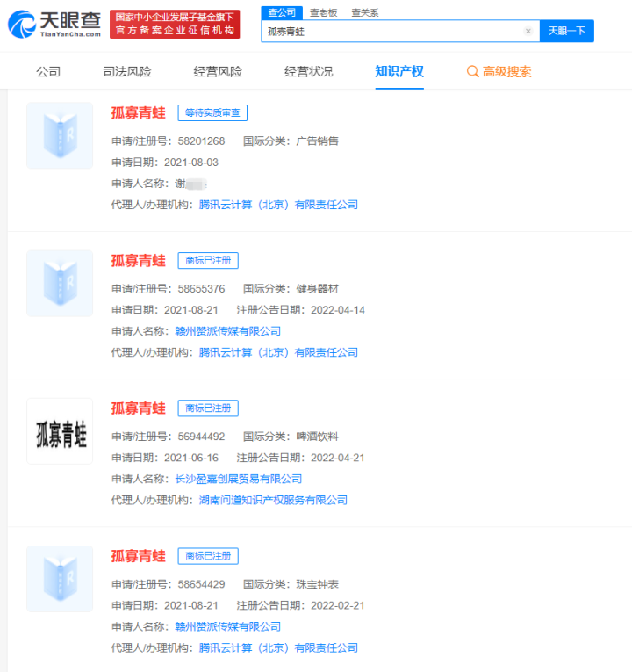Select registration number 58655376
This screenshot has height=672, width=632.
pyautogui.click(x=201, y=289)
